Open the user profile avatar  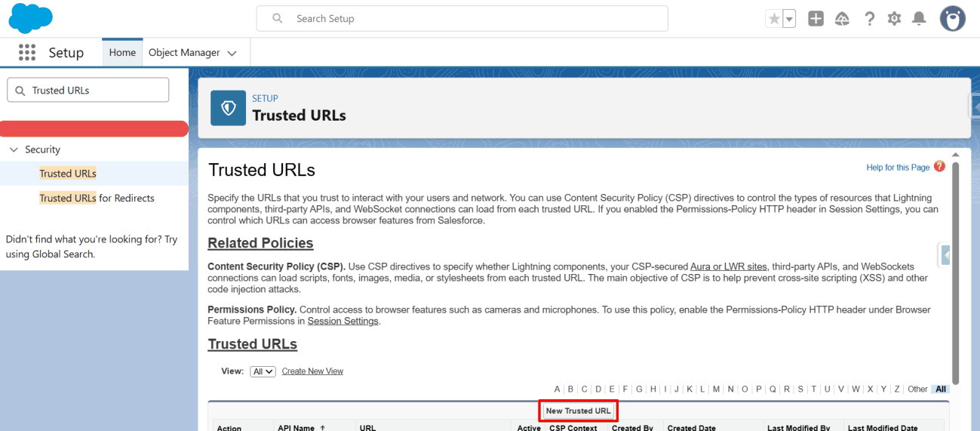(x=952, y=19)
